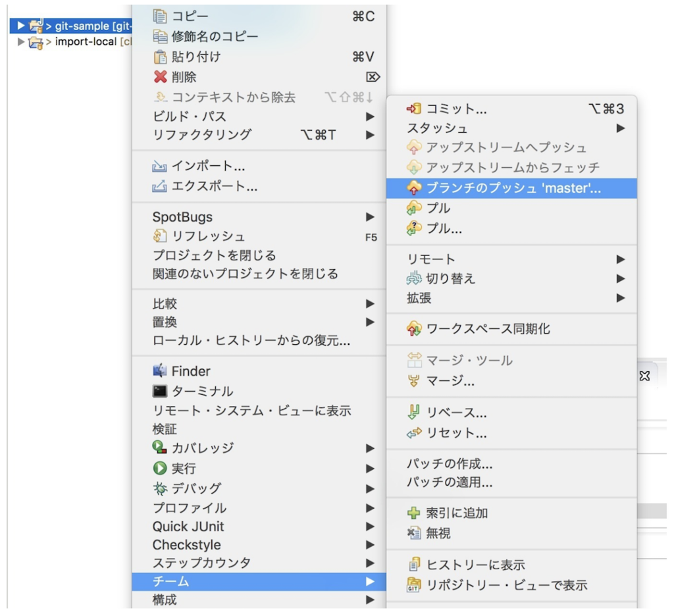Viewport: 674px width, 616px height.
Task: Choose パッチの作成... from Team submenu
Action: click(x=511, y=464)
